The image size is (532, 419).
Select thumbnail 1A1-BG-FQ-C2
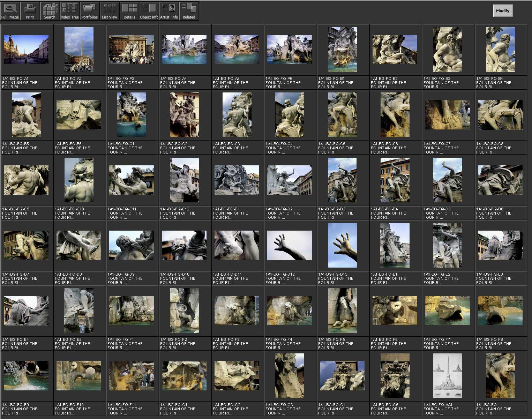(x=184, y=115)
